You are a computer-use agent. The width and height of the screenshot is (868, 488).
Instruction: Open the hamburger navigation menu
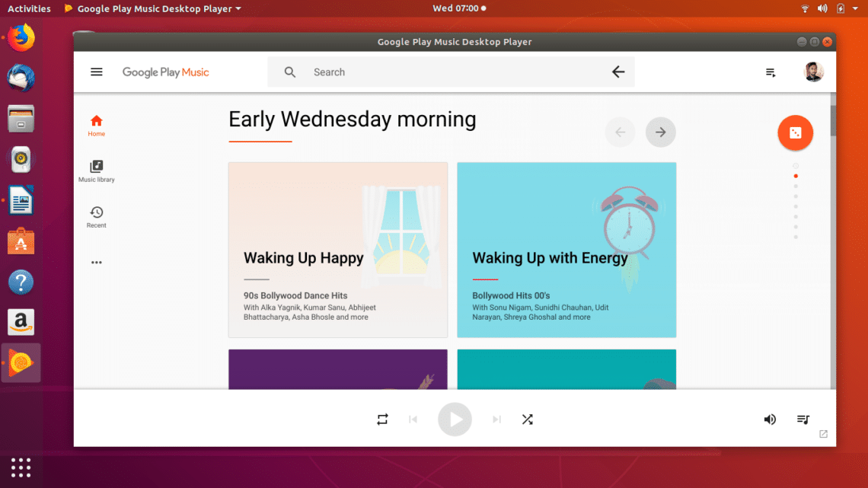click(x=97, y=72)
